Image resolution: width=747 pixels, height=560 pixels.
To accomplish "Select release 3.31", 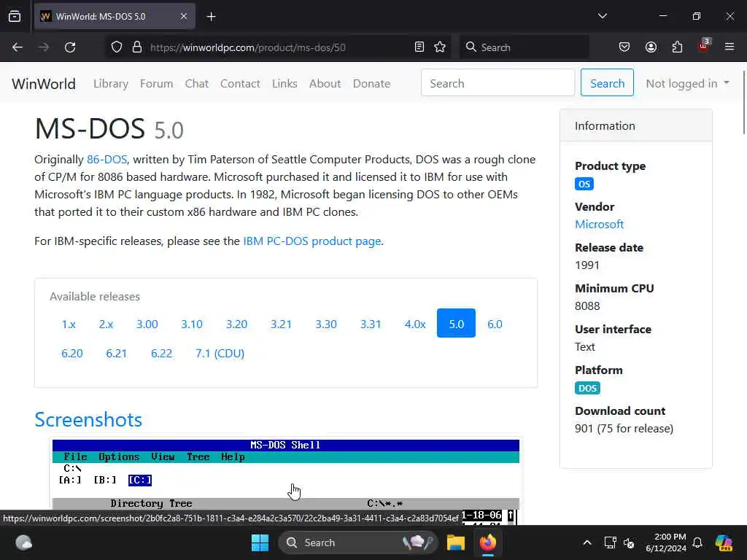I will (370, 324).
